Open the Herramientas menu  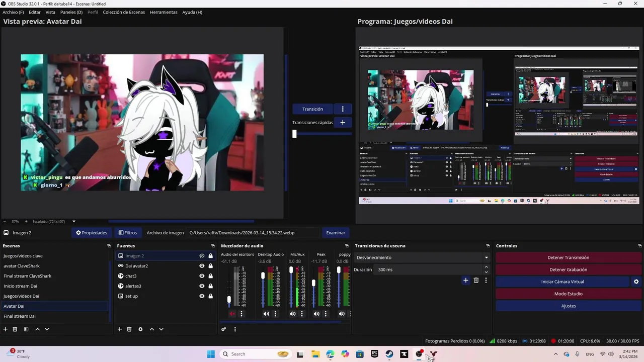[x=164, y=12]
